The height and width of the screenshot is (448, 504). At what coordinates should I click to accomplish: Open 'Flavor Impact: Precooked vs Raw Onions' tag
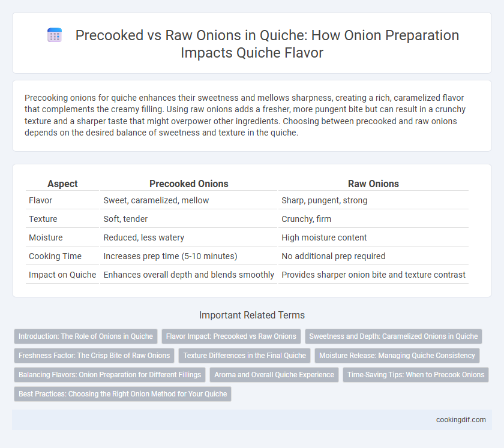(x=231, y=336)
